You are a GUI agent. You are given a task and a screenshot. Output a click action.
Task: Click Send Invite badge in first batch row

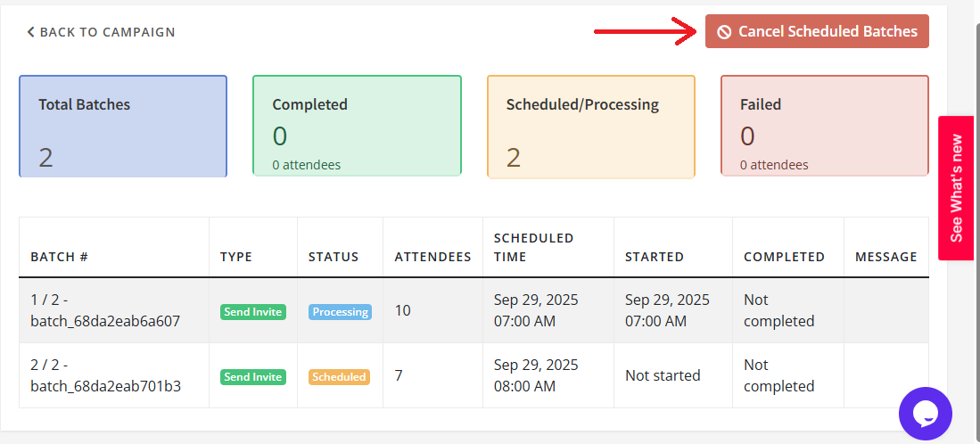(x=253, y=312)
